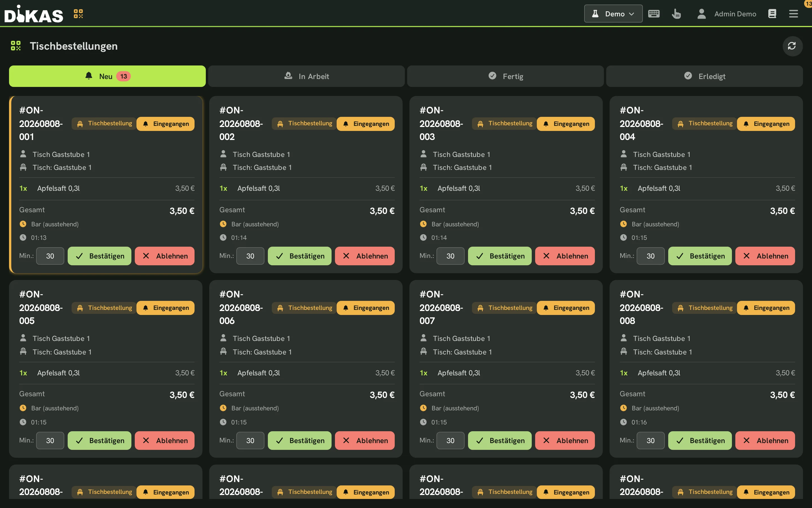
Task: Confirm order ON-20260808-002 with Bestätigen
Action: 299,256
